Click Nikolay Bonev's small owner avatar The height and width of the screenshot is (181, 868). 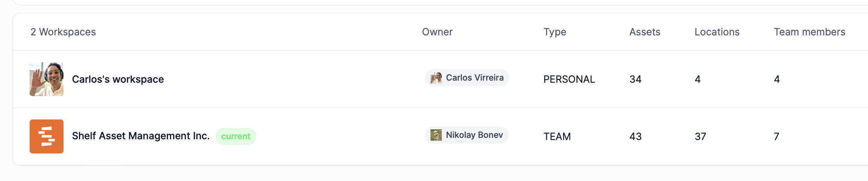pos(436,135)
